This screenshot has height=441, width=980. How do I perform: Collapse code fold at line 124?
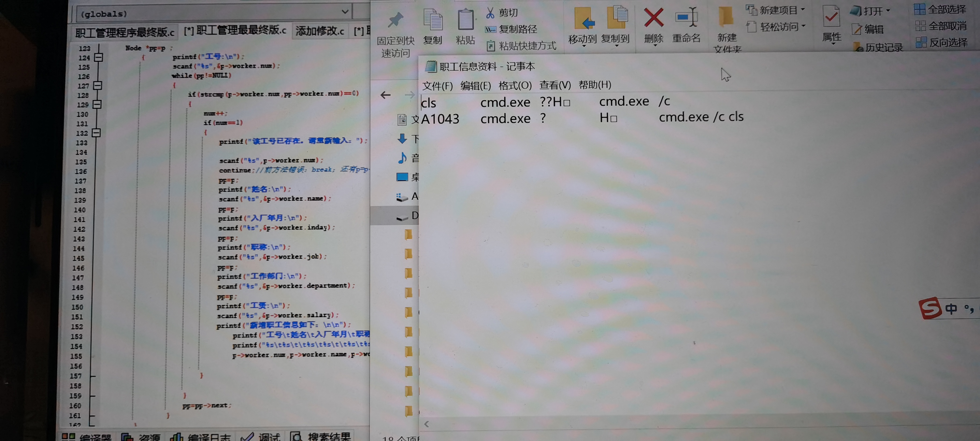point(99,58)
